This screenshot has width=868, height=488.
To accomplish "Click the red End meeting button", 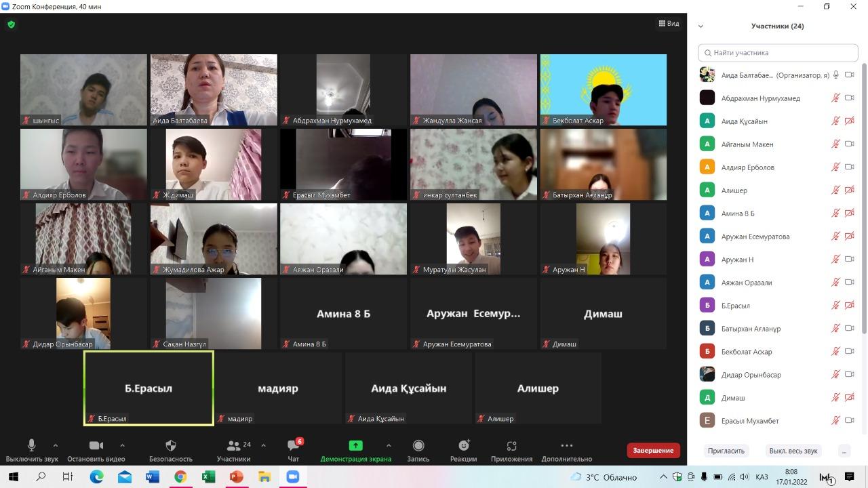I will (653, 450).
